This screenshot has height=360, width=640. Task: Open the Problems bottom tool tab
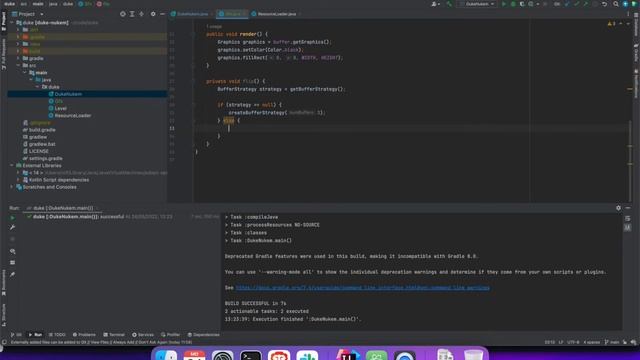pos(84,335)
